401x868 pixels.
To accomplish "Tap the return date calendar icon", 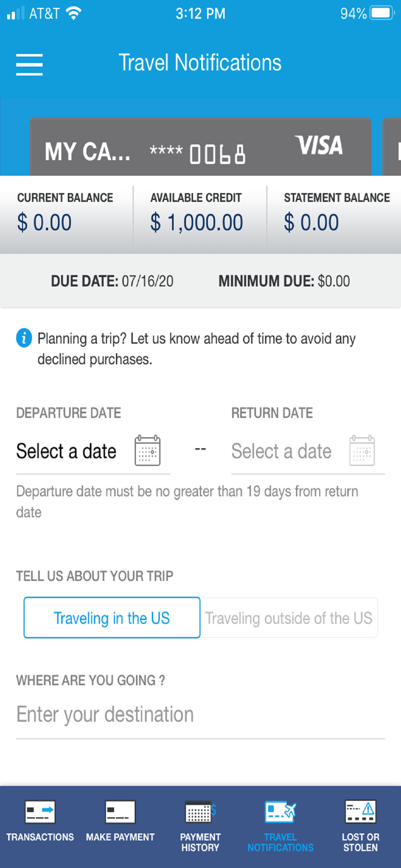I will [x=362, y=450].
